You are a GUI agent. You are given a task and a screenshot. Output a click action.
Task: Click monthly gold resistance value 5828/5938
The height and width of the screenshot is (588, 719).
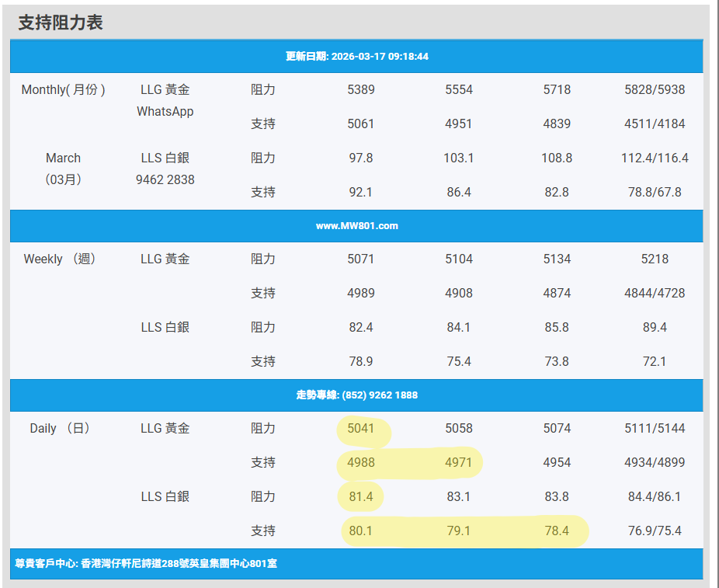coord(655,90)
